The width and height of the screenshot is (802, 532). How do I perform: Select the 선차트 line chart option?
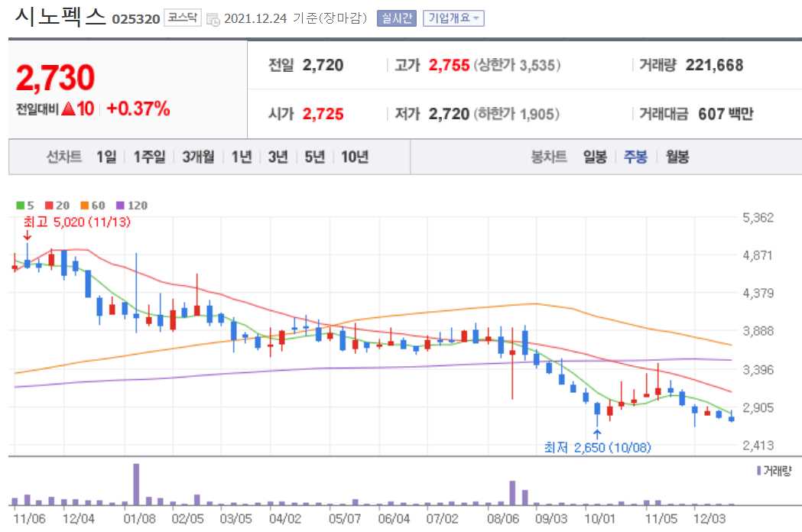[63, 156]
